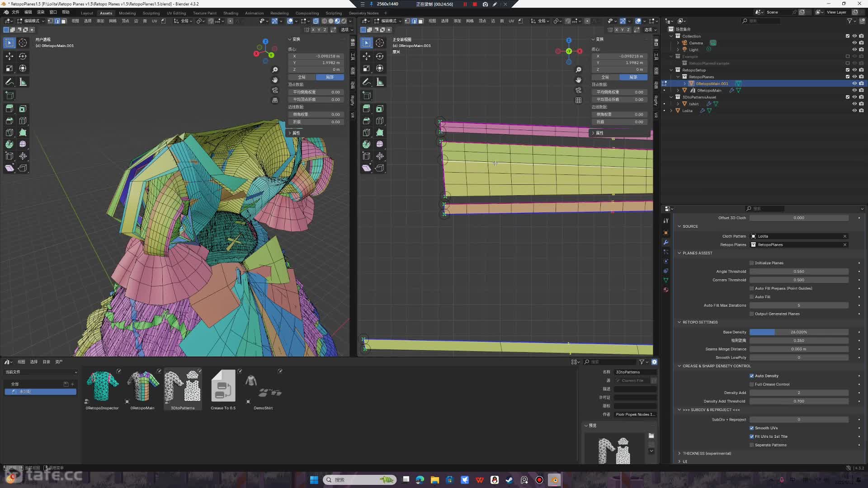The width and height of the screenshot is (868, 488).
Task: Open the Layout workspace tab
Action: coord(87,13)
